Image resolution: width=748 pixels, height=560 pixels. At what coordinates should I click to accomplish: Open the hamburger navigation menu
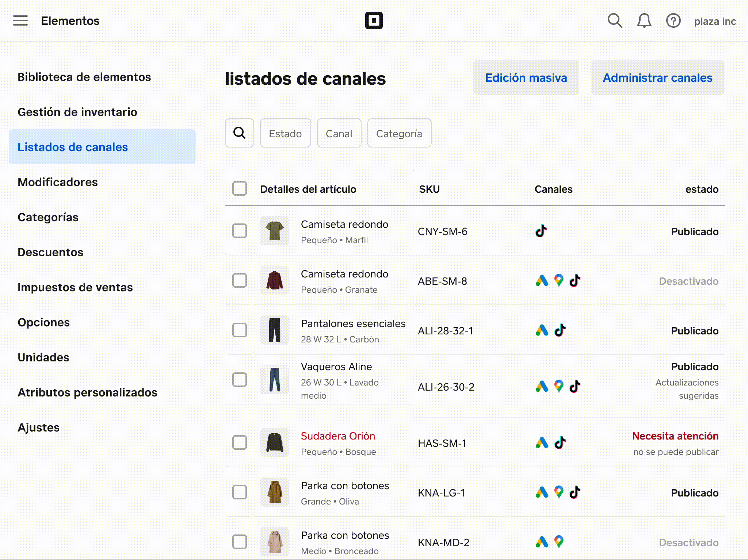20,21
